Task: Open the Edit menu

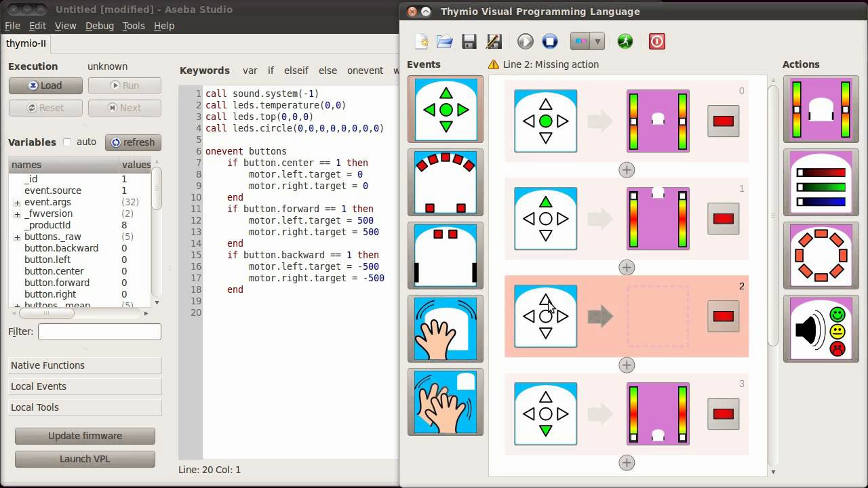Action: 37,26
